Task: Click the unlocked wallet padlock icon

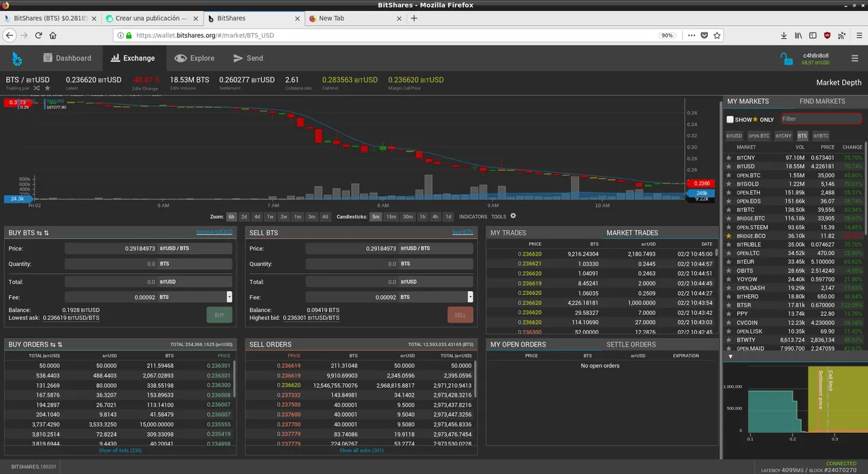Action: (787, 58)
